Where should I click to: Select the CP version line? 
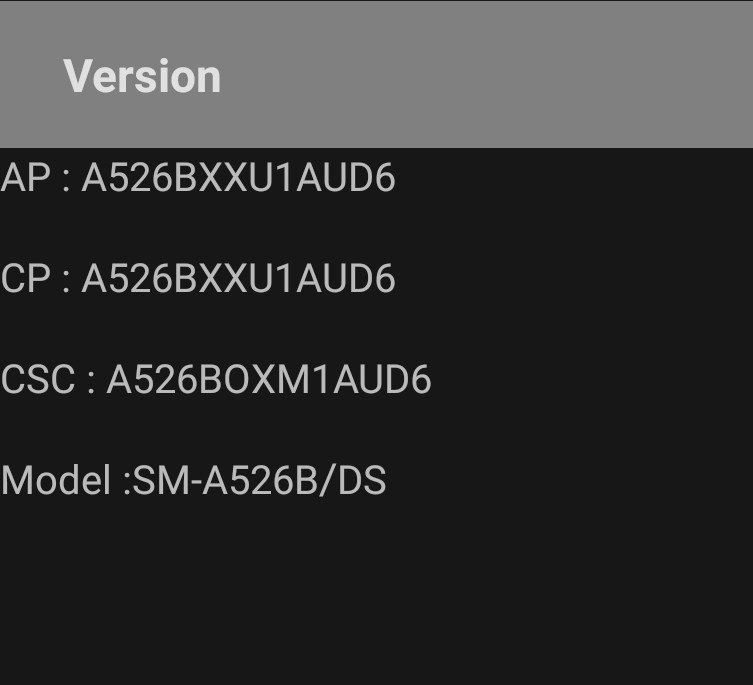[x=198, y=279]
